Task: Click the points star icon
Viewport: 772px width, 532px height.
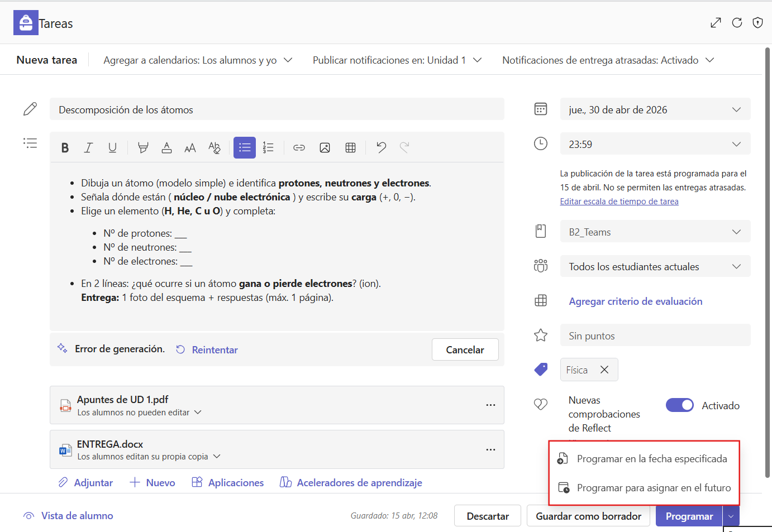Action: tap(541, 335)
